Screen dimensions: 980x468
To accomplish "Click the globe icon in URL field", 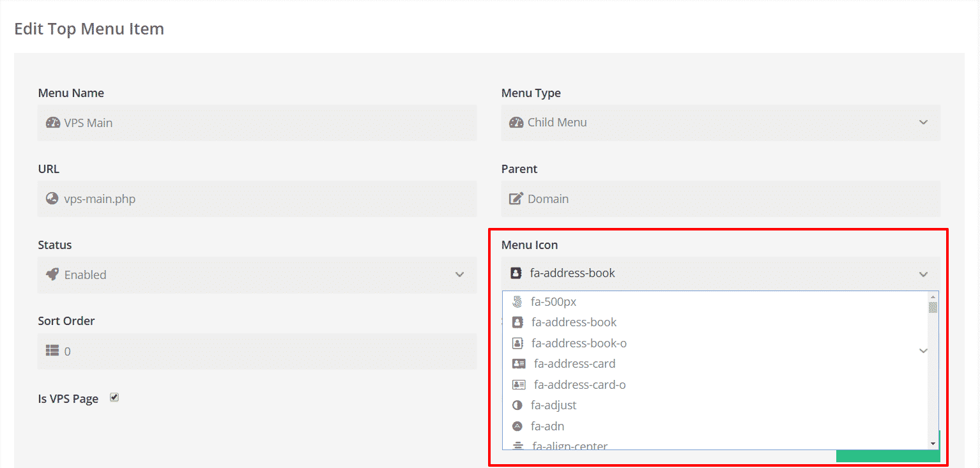I will [x=52, y=199].
